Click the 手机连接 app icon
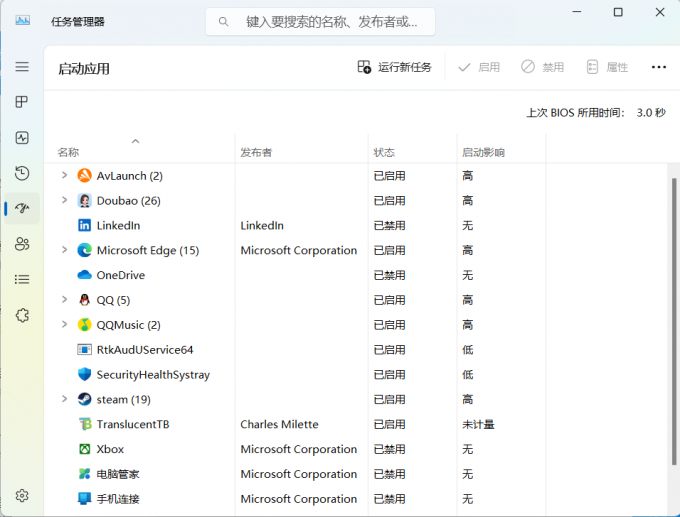680x517 pixels. click(85, 499)
